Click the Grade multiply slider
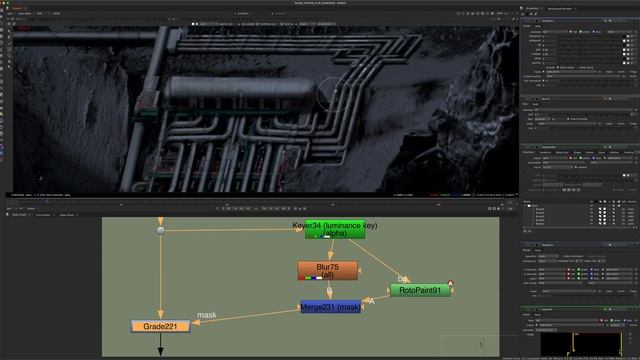The image size is (640, 360). (590, 54)
